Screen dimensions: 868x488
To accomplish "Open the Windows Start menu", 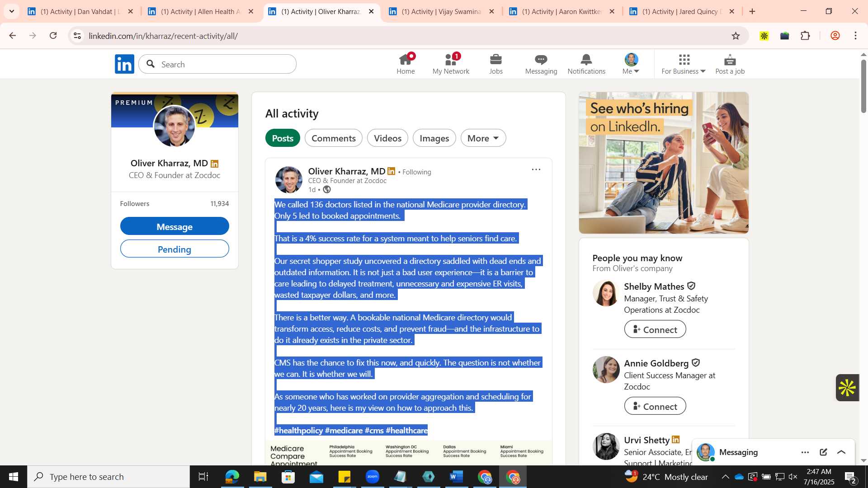I will (14, 477).
